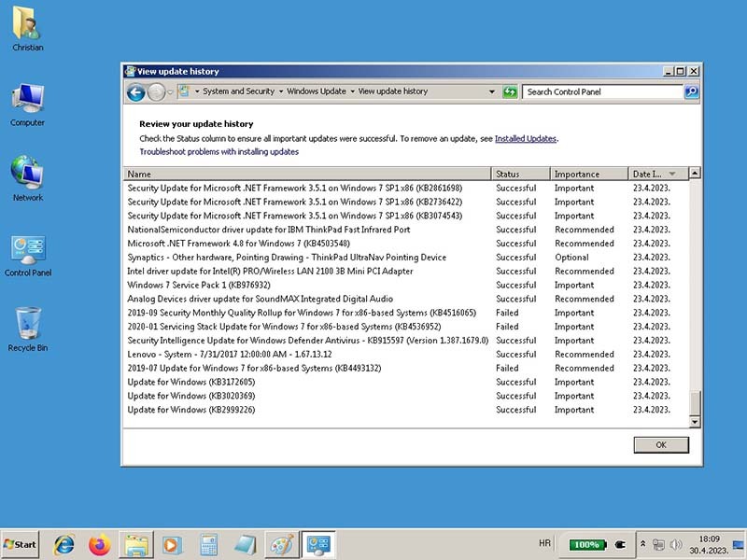Sort by the Status column header
Screen dimensions: 747x560
tap(519, 174)
